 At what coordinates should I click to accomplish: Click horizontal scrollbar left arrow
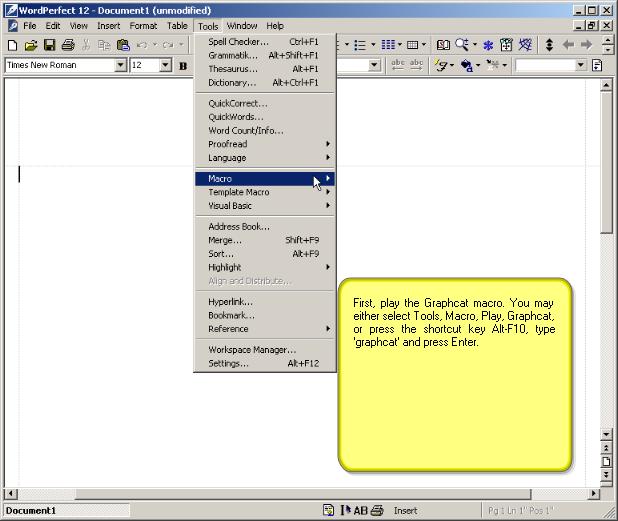11,493
